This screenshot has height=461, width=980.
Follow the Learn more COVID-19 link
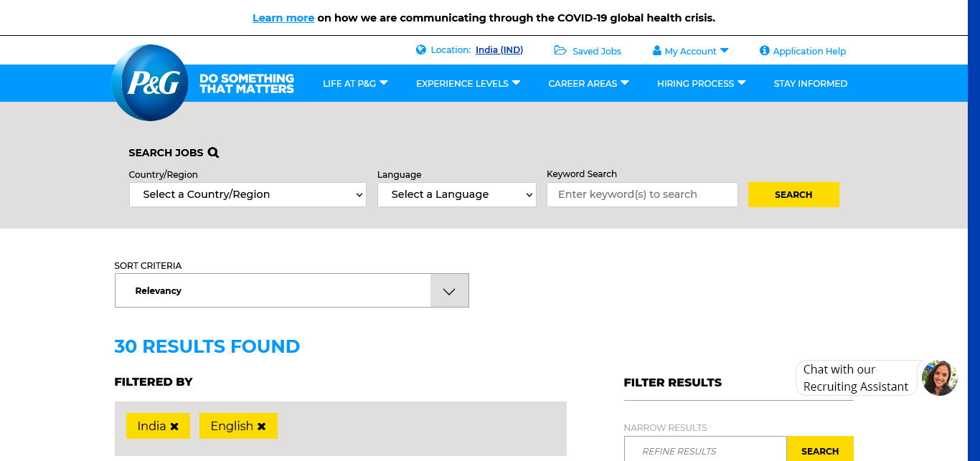click(x=283, y=18)
